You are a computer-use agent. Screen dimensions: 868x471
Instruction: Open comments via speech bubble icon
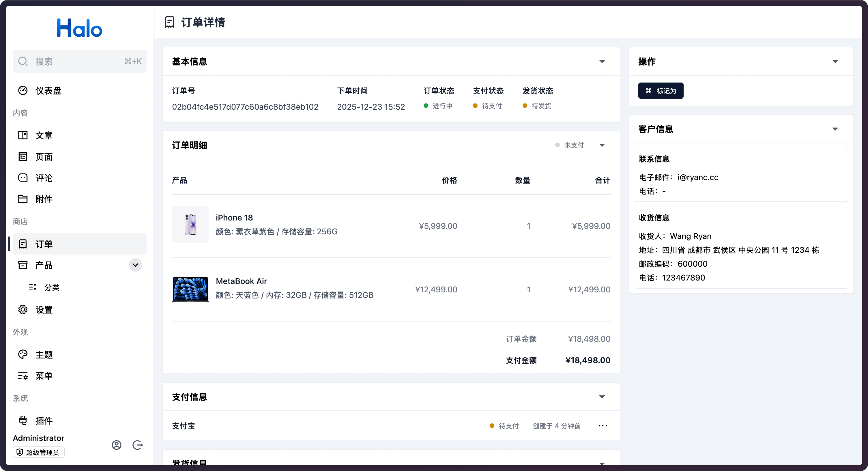(x=23, y=178)
